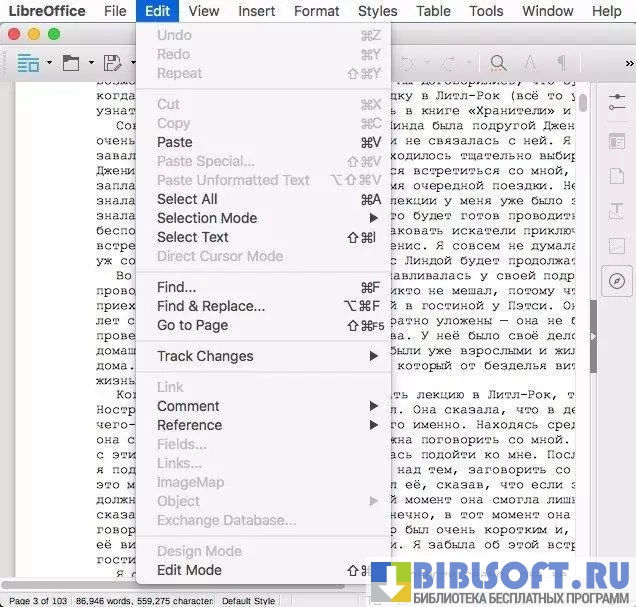This screenshot has width=636, height=607.
Task: Expand the Selection Mode submenu
Action: [207, 218]
